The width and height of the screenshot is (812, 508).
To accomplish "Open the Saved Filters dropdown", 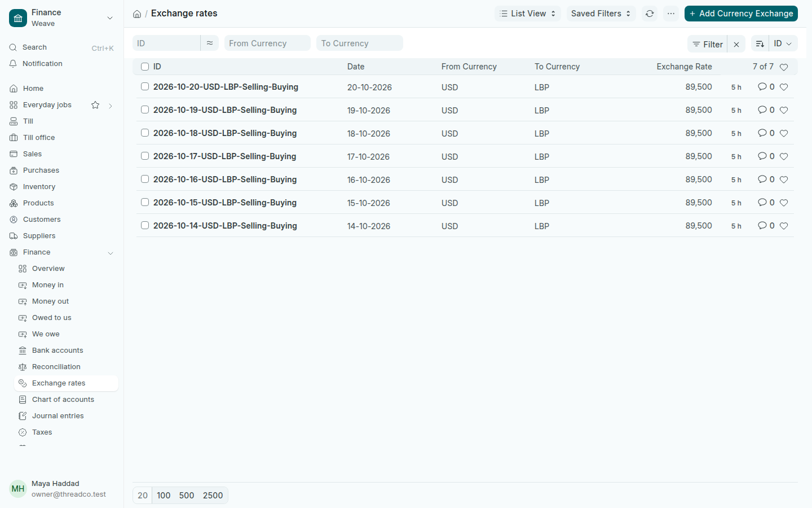I will [x=601, y=14].
